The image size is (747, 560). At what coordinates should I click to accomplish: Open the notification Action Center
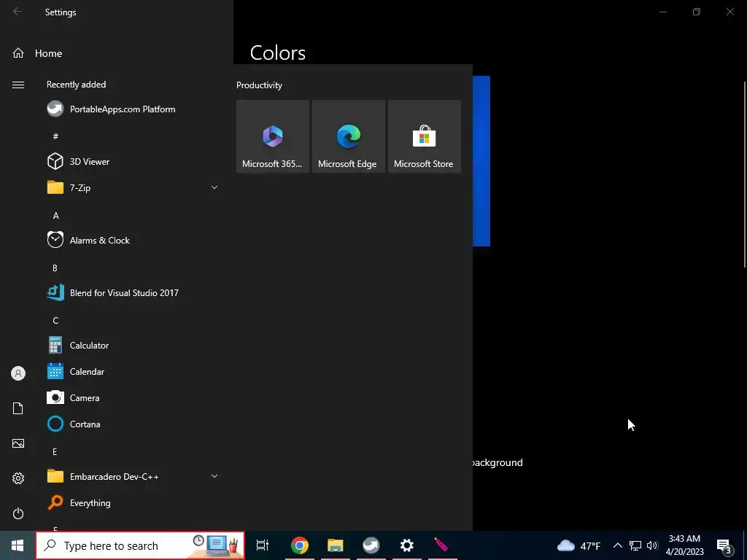[724, 545]
